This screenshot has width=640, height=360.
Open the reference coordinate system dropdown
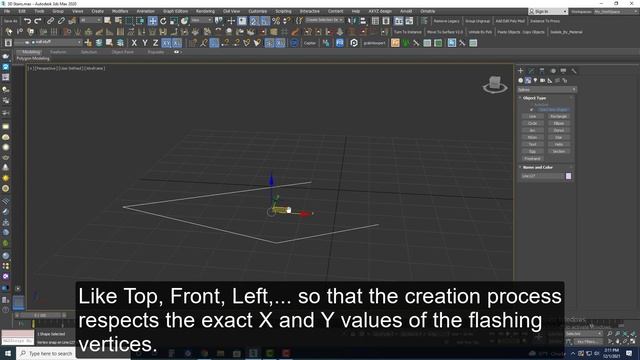(201, 20)
